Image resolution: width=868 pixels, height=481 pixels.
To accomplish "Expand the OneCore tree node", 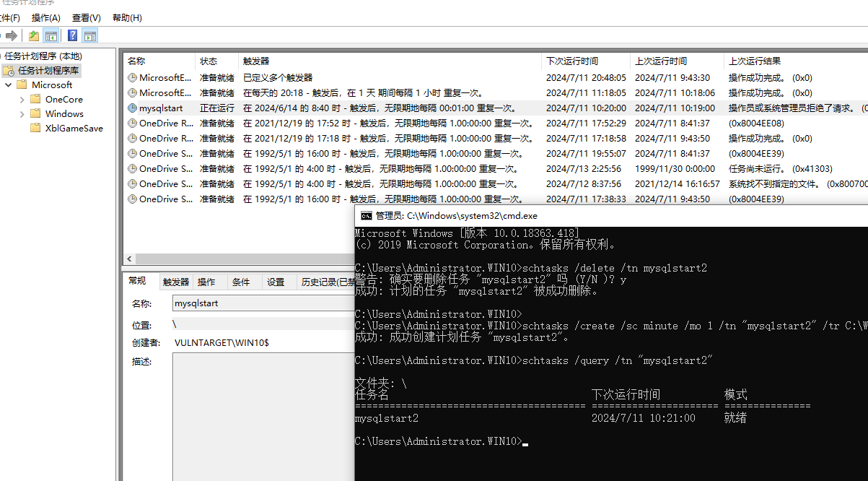I will tap(22, 99).
